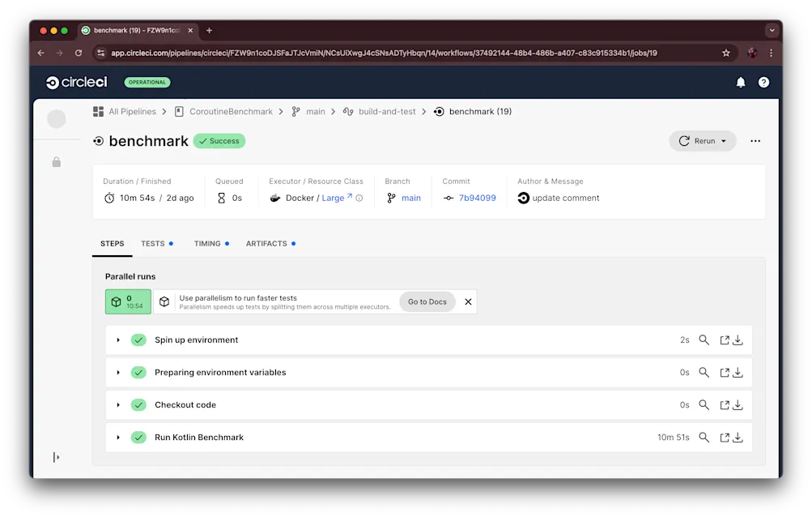The width and height of the screenshot is (812, 517).
Task: Open the help question mark icon
Action: tap(763, 82)
